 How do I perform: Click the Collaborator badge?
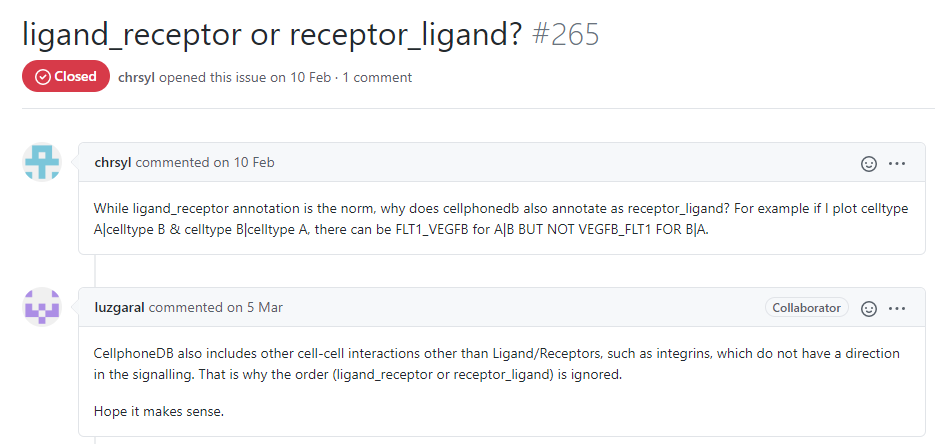[x=806, y=308]
